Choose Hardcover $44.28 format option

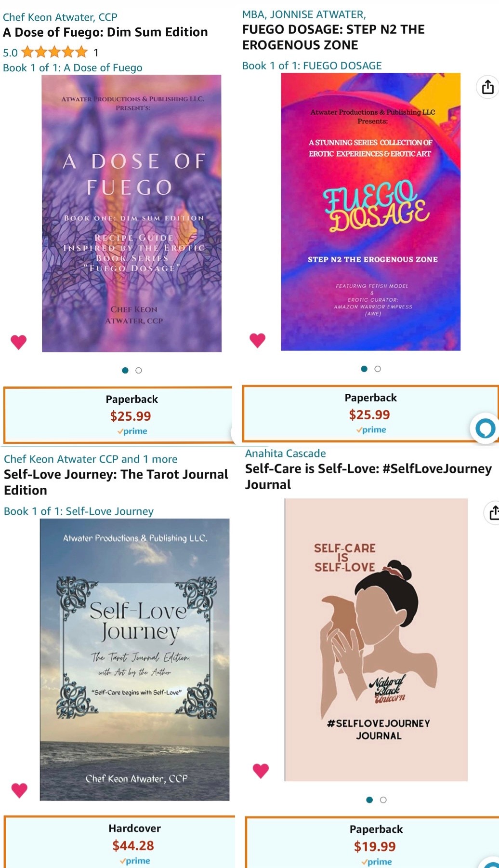coord(119,842)
